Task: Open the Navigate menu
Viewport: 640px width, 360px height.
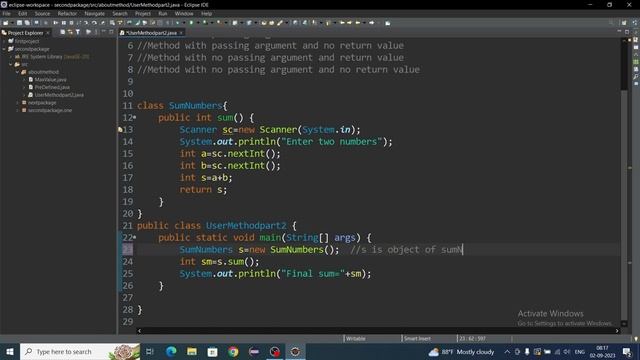Action: [x=95, y=13]
